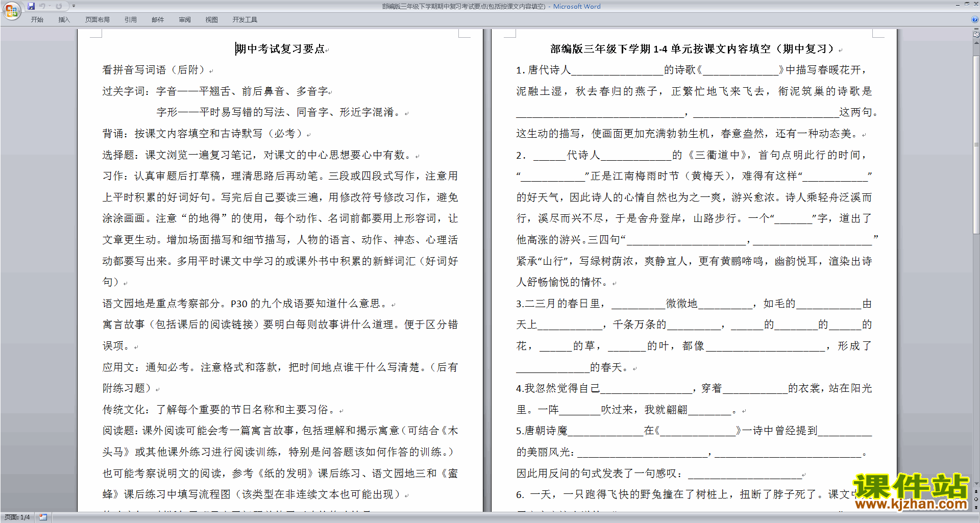Minimize the Word window
980x523 pixels.
(x=958, y=5)
